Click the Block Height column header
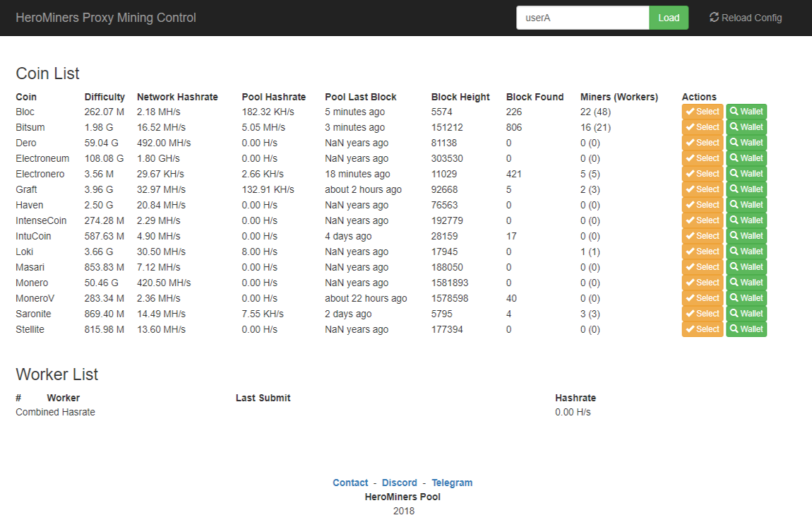 point(460,97)
